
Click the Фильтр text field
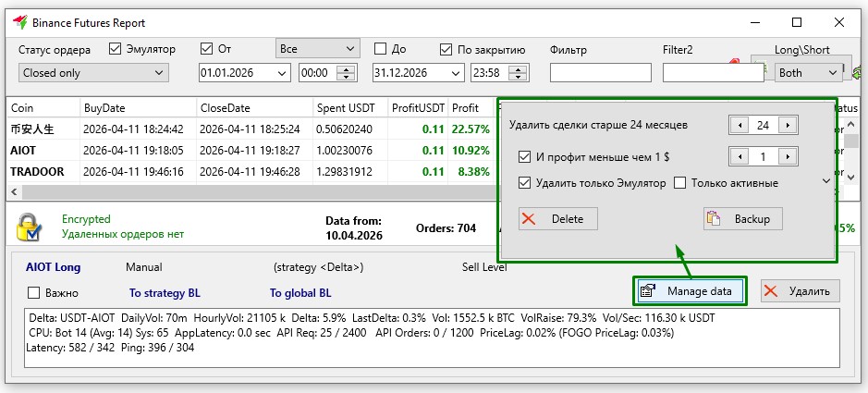pos(600,72)
